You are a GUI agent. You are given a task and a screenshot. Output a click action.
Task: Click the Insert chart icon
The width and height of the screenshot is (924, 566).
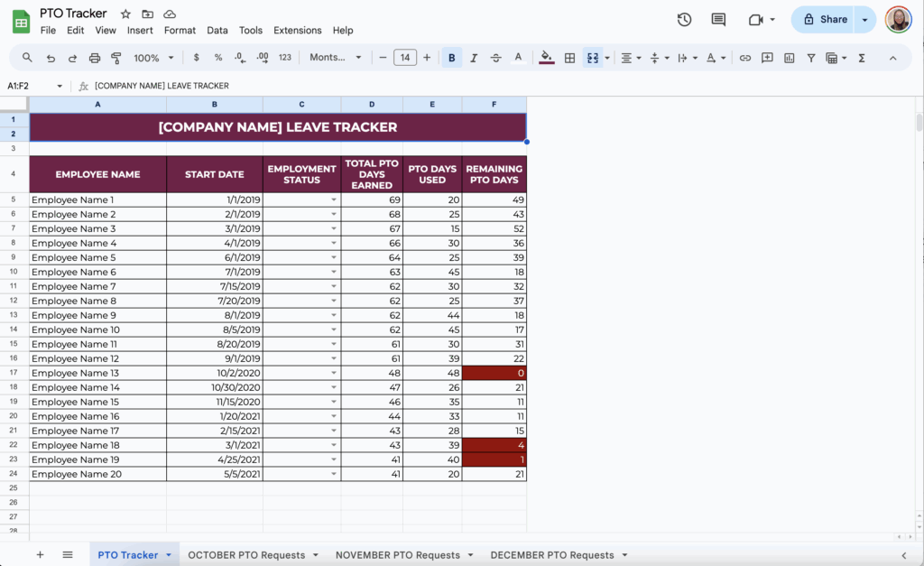(790, 56)
